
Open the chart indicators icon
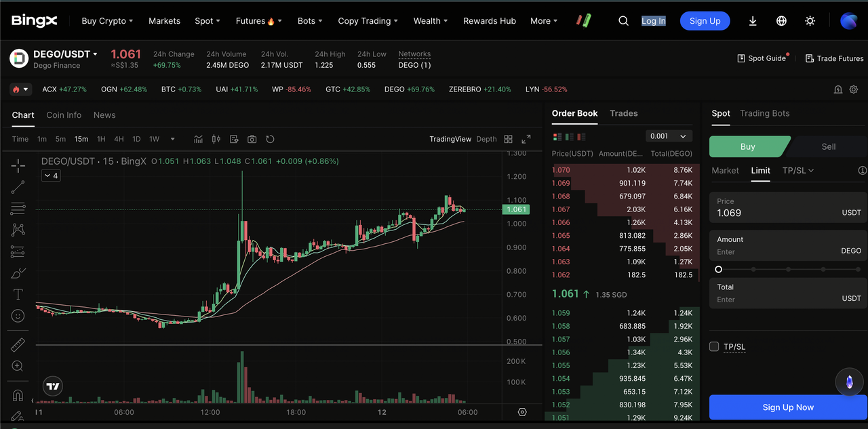(x=199, y=139)
